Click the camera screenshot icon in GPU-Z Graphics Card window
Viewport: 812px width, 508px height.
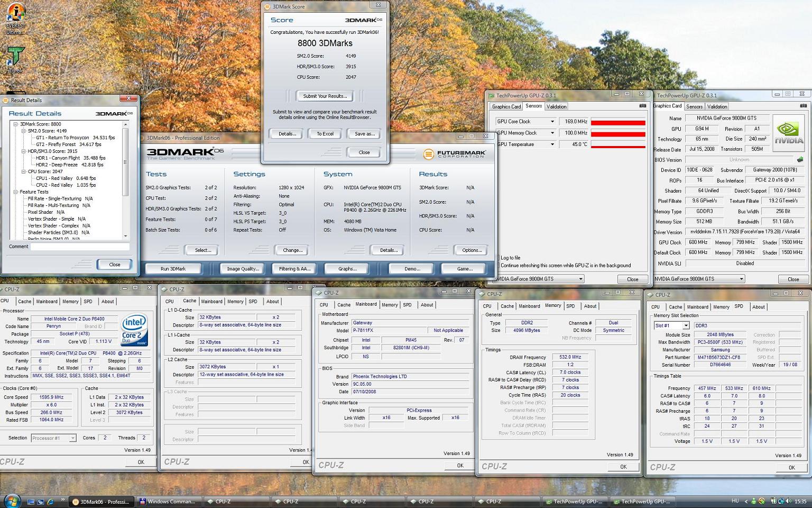[x=803, y=106]
